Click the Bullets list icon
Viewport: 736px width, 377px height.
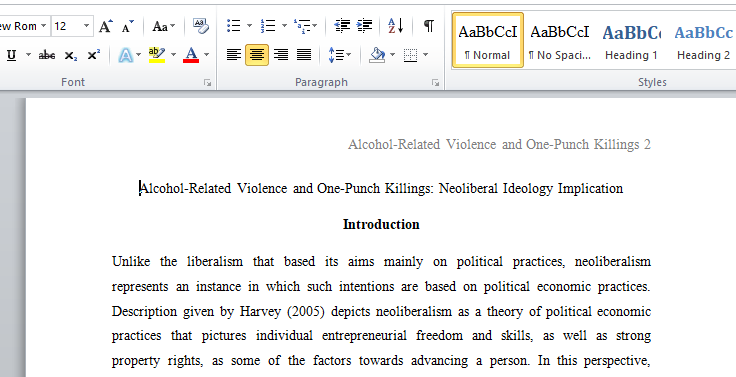(x=233, y=26)
